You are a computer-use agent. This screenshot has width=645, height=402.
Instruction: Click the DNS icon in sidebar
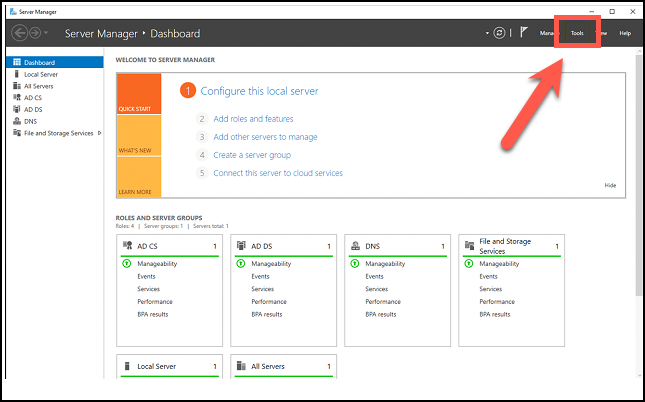(17, 121)
